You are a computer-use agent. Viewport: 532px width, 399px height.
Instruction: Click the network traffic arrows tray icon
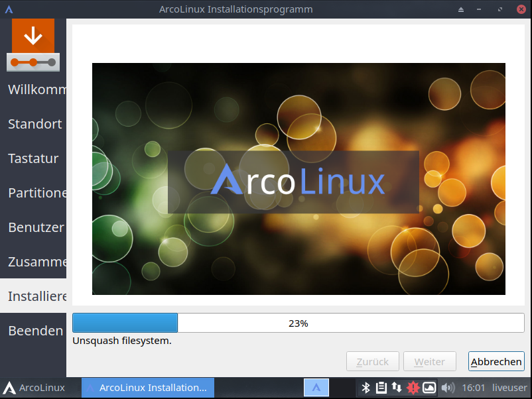[397, 387]
